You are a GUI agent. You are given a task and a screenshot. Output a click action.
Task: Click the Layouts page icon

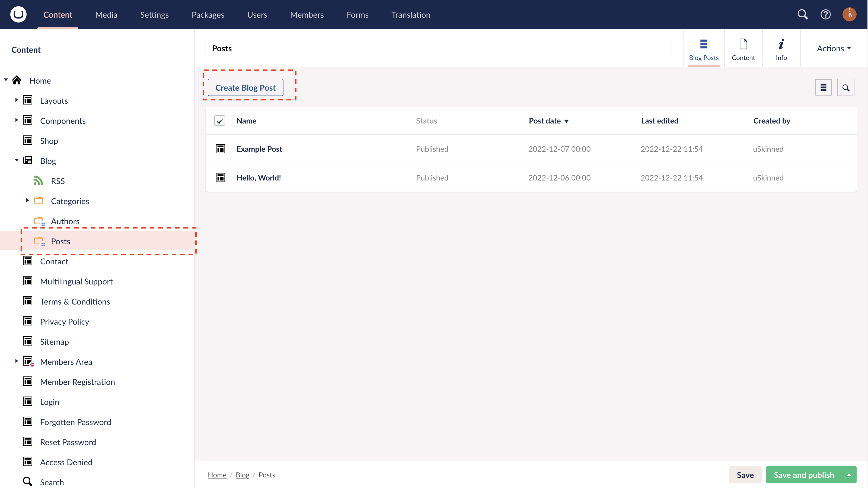pos(28,100)
